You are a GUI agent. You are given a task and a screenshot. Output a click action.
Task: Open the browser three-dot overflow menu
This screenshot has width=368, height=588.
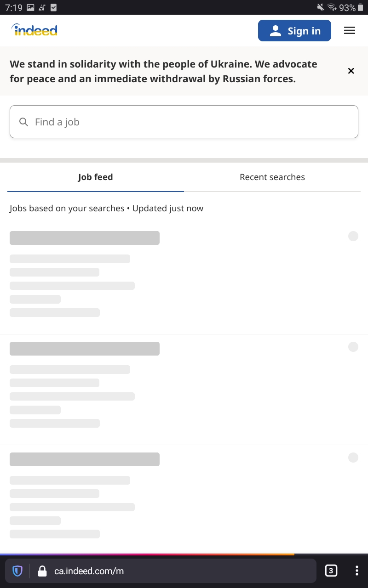click(x=356, y=571)
